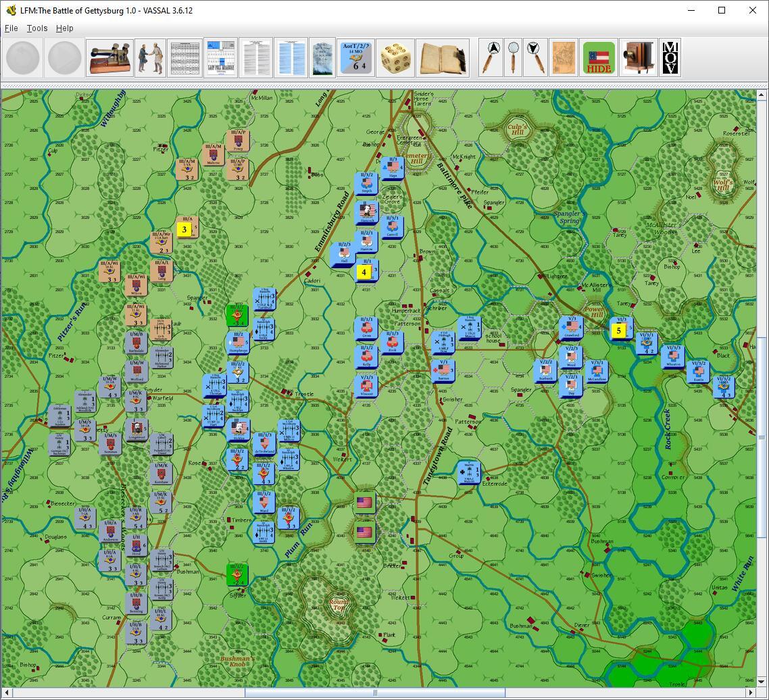The width and height of the screenshot is (769, 700).
Task: Open the Help menu
Action: pyautogui.click(x=65, y=28)
